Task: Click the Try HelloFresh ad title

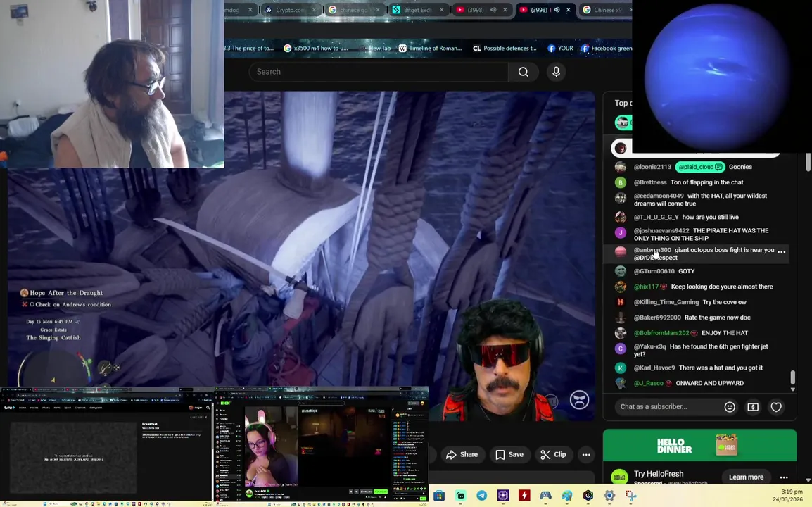Action: coord(658,474)
